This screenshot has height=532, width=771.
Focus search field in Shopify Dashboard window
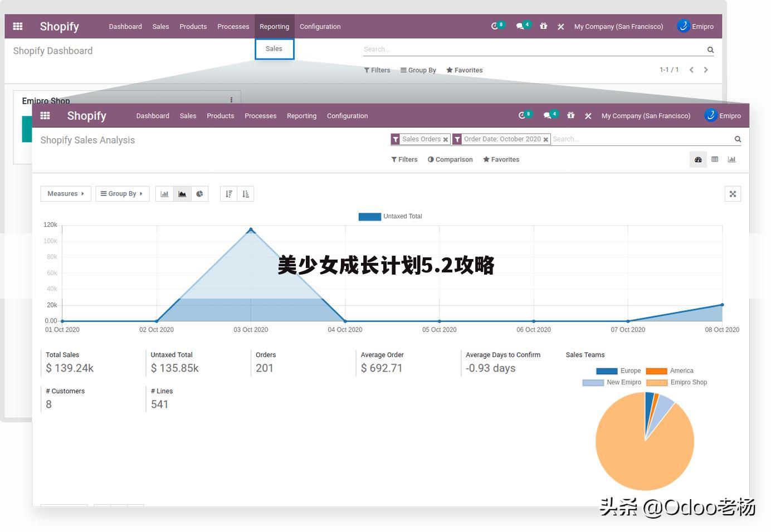534,50
